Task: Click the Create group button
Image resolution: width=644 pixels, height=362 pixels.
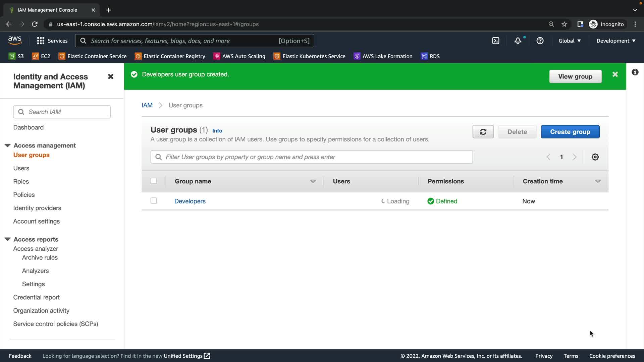Action: (570, 132)
